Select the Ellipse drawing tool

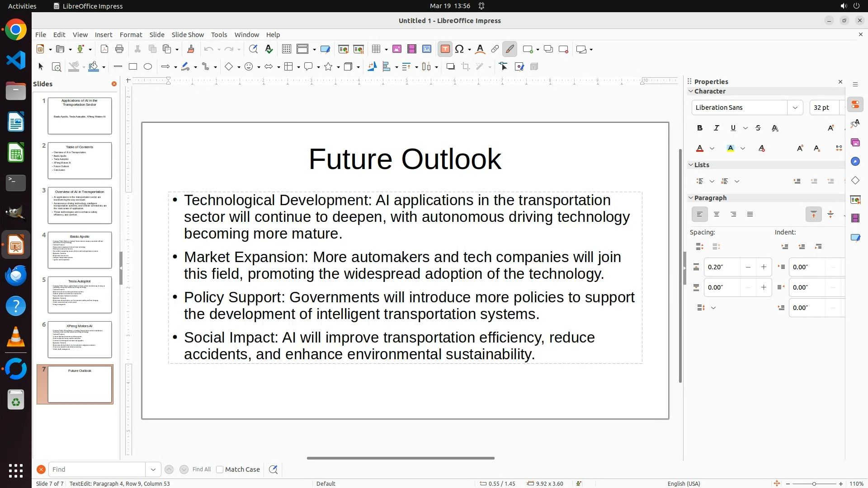coord(148,67)
